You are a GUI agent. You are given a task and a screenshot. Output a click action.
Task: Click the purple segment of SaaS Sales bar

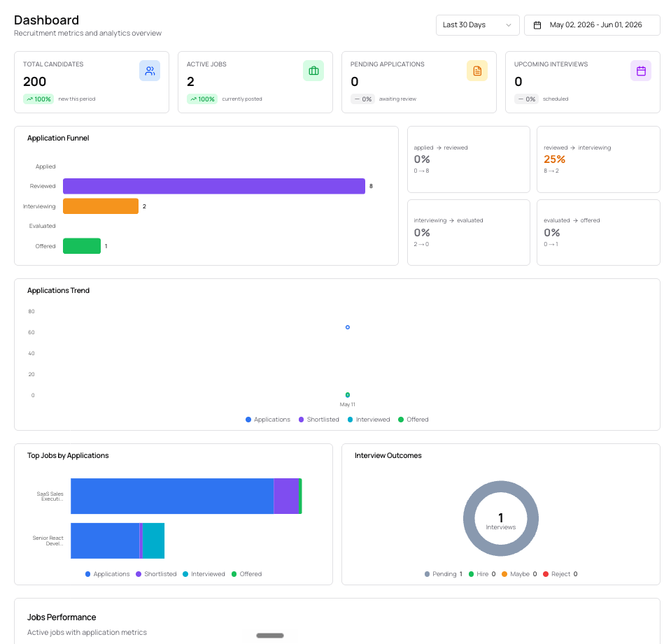coord(286,496)
